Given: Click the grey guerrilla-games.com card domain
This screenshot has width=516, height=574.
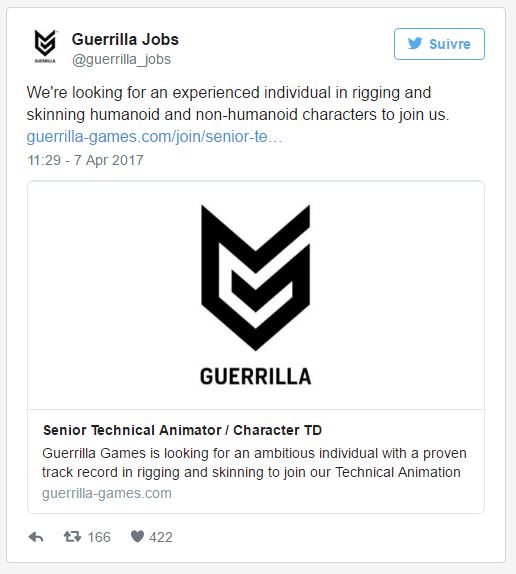Looking at the screenshot, I should pyautogui.click(x=106, y=493).
